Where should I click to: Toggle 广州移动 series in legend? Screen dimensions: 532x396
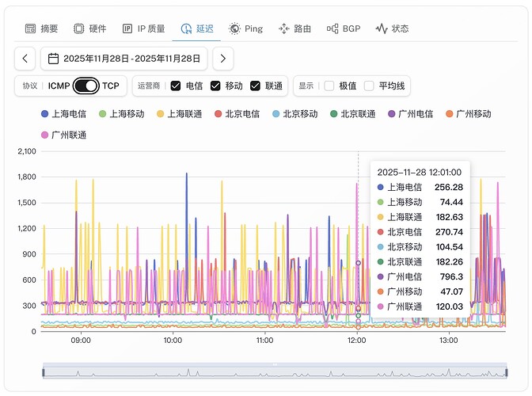click(468, 114)
